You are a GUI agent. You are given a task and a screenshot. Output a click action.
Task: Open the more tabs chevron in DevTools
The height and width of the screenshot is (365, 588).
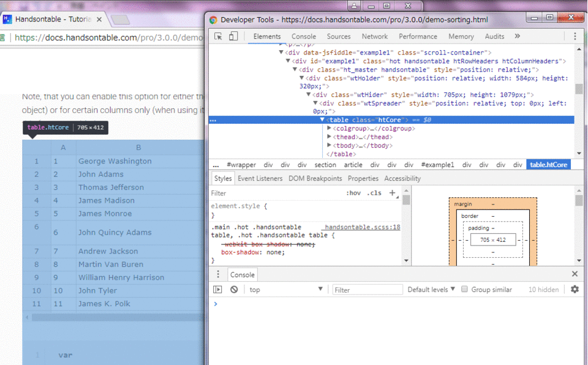pos(517,36)
